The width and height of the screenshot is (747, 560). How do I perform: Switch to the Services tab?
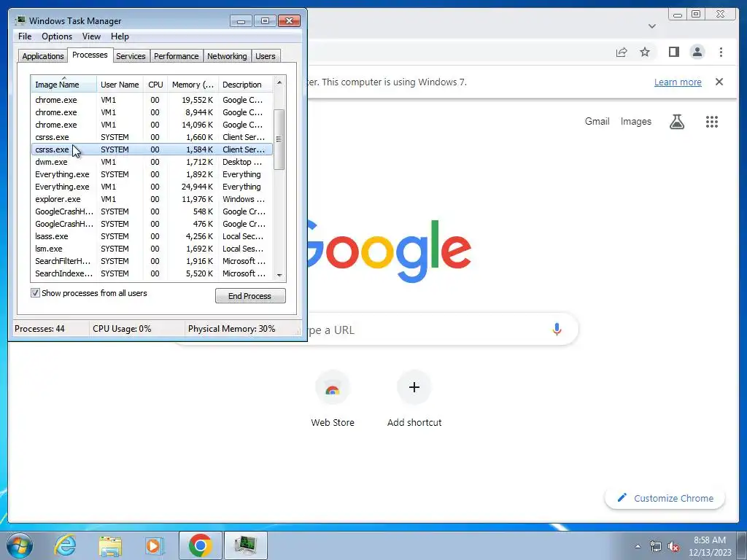[x=131, y=56]
